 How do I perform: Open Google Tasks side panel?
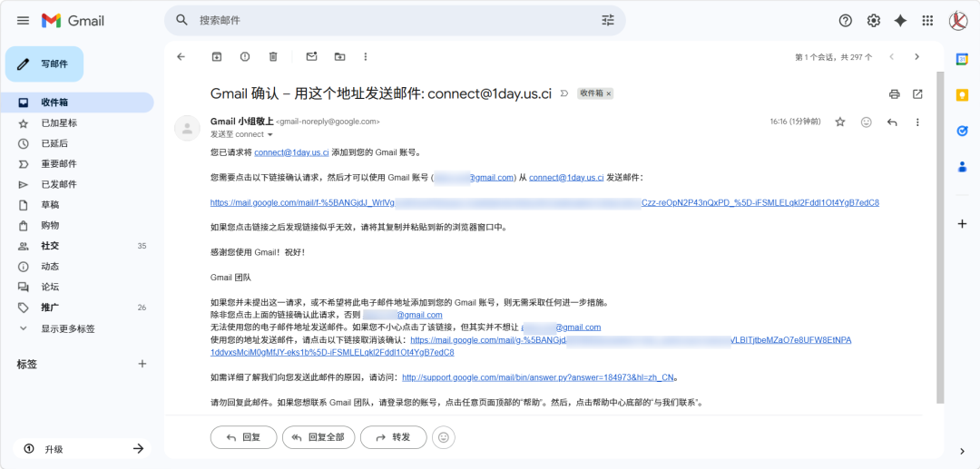962,132
